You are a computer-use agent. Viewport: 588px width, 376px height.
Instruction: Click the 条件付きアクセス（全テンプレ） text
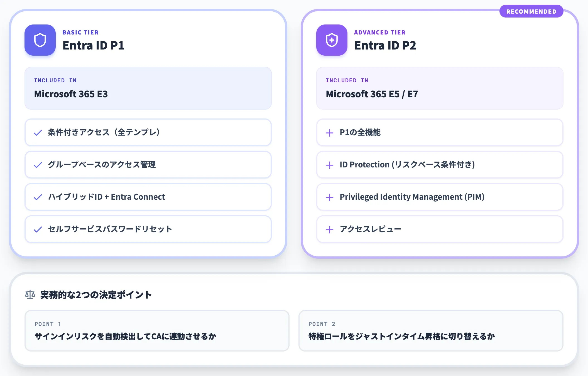[x=104, y=132]
